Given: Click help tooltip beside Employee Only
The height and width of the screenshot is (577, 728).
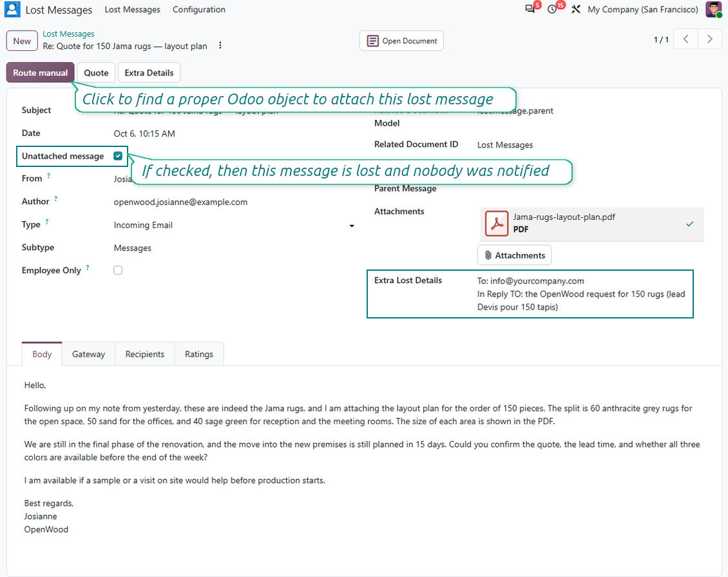Looking at the screenshot, I should tap(87, 268).
